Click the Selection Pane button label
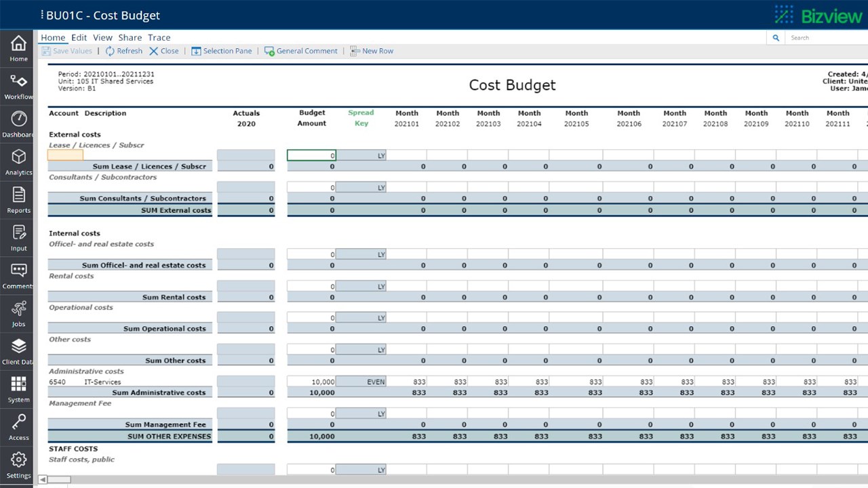Image resolution: width=868 pixels, height=488 pixels. (227, 51)
